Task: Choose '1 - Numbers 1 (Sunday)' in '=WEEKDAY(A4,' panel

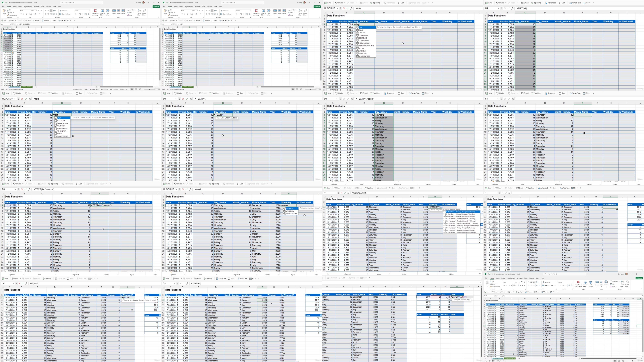Action: pos(461,212)
